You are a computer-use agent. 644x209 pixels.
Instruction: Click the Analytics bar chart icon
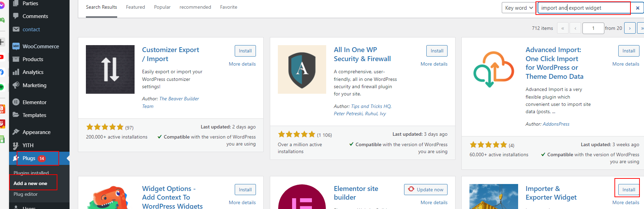click(16, 72)
